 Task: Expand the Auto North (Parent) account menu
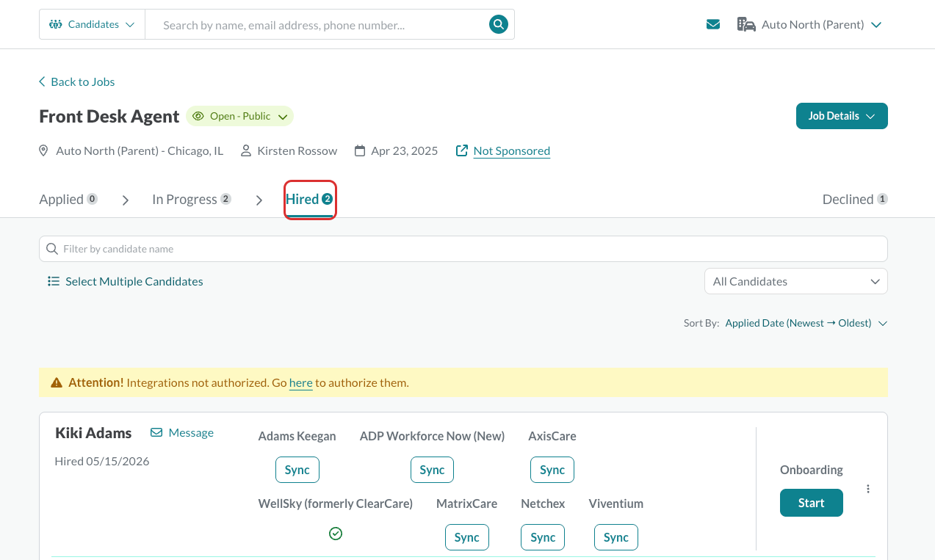(809, 24)
